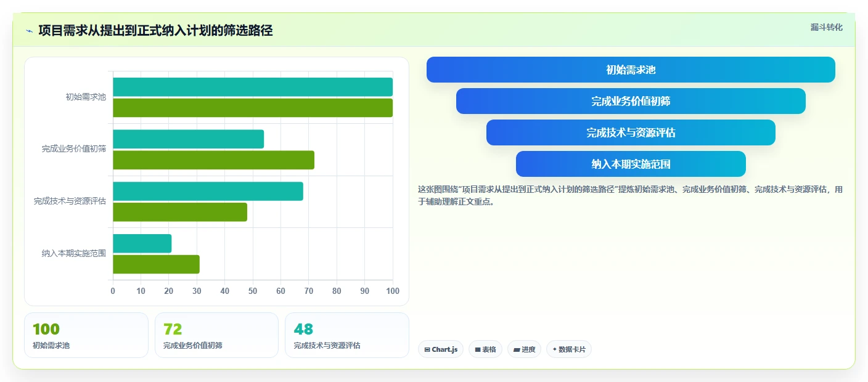Screen dimensions: 868x382
Task: Click the 纳入本期实施范围 chart axis label
Action: click(74, 253)
